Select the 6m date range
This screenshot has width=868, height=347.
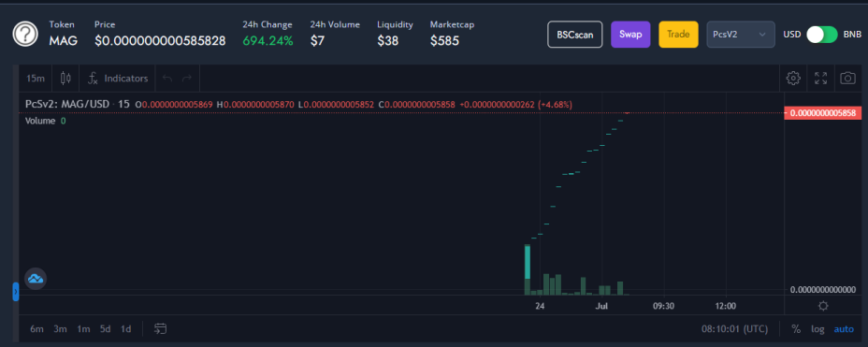[x=36, y=328]
